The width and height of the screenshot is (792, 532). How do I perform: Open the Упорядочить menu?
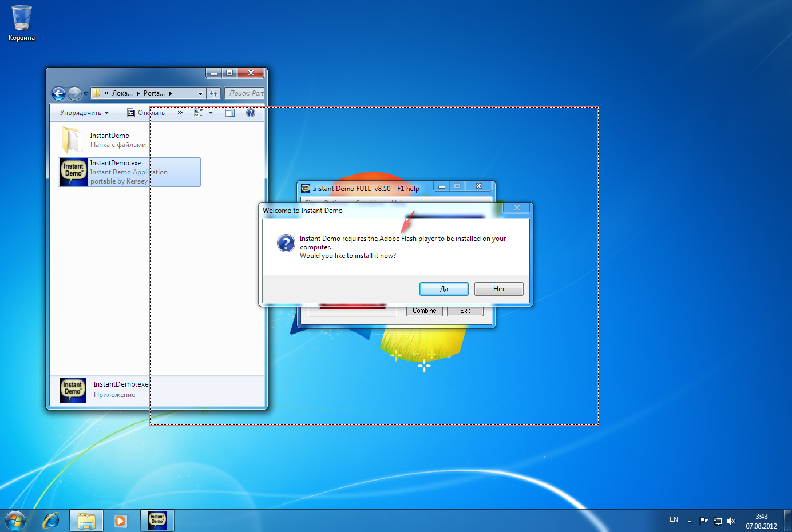(84, 113)
